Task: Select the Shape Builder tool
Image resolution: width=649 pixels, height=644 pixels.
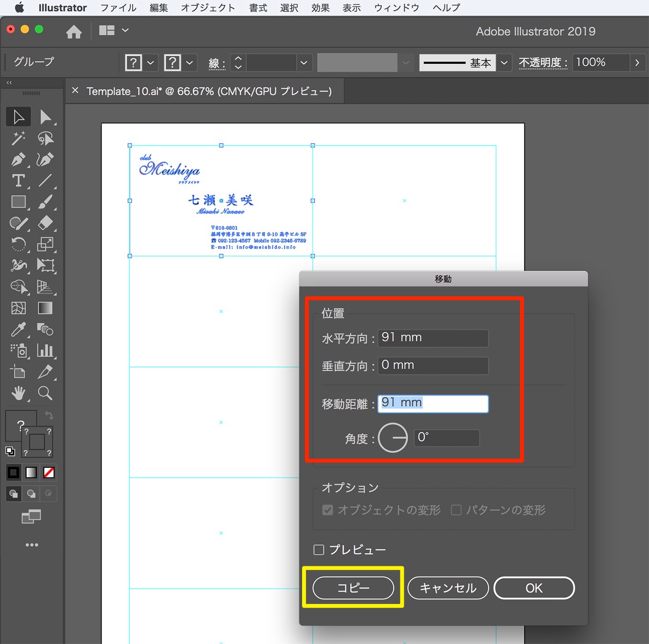Action: (18, 287)
